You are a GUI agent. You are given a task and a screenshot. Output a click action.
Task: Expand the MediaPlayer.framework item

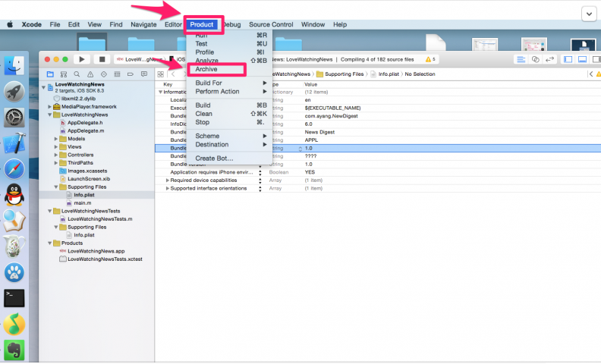(x=50, y=106)
